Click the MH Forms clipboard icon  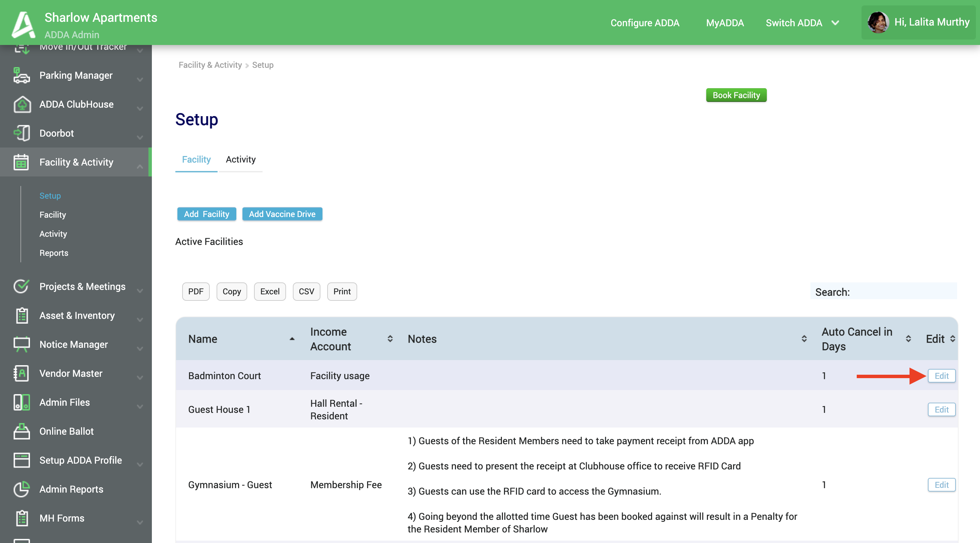(22, 518)
